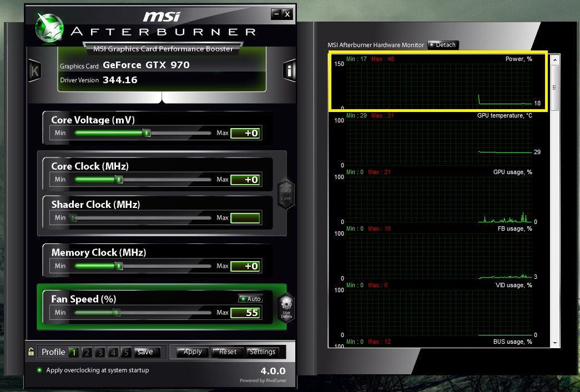Click the 4.0.0 version number
580x392 pixels.
273,371
